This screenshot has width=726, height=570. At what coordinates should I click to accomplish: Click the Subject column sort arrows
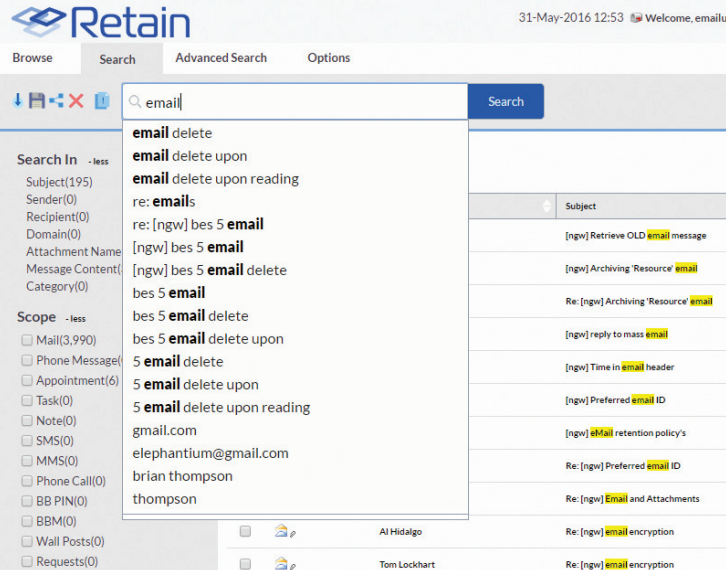pos(547,206)
